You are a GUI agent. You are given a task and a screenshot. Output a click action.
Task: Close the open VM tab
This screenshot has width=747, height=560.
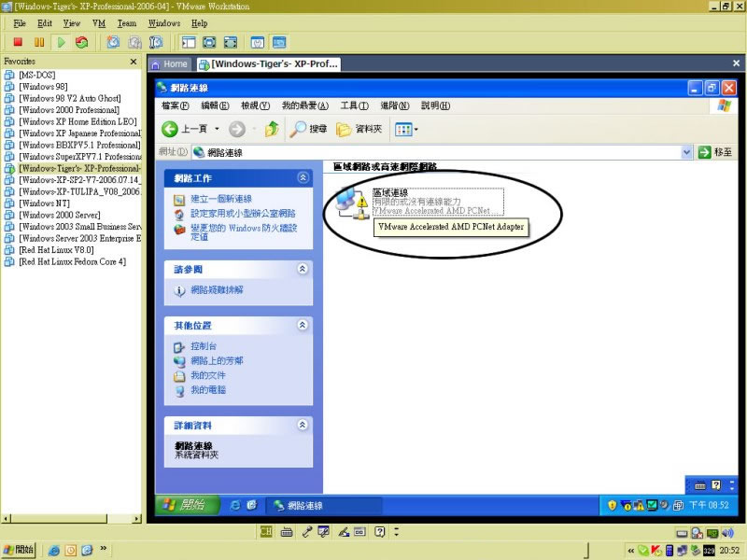[x=736, y=63]
